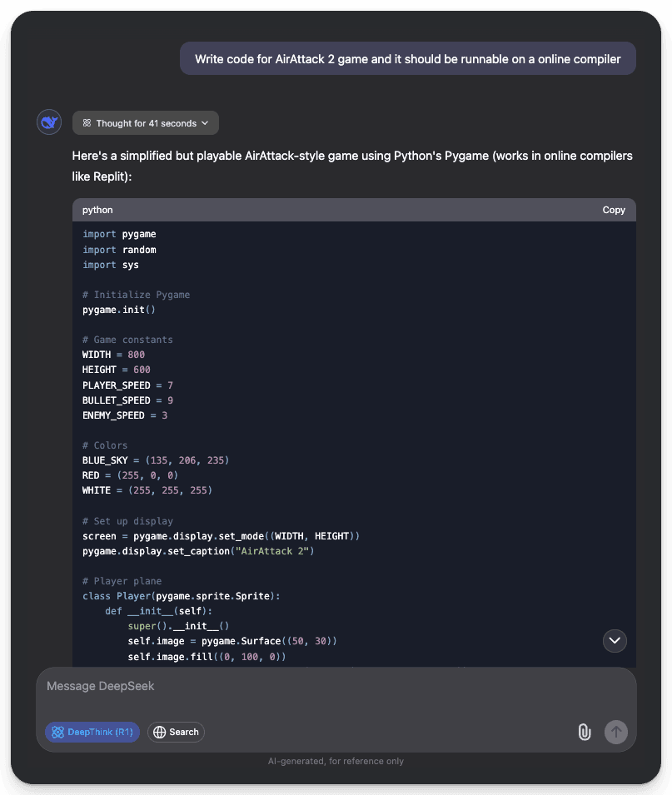Click the user prompt message bubble

tap(407, 59)
